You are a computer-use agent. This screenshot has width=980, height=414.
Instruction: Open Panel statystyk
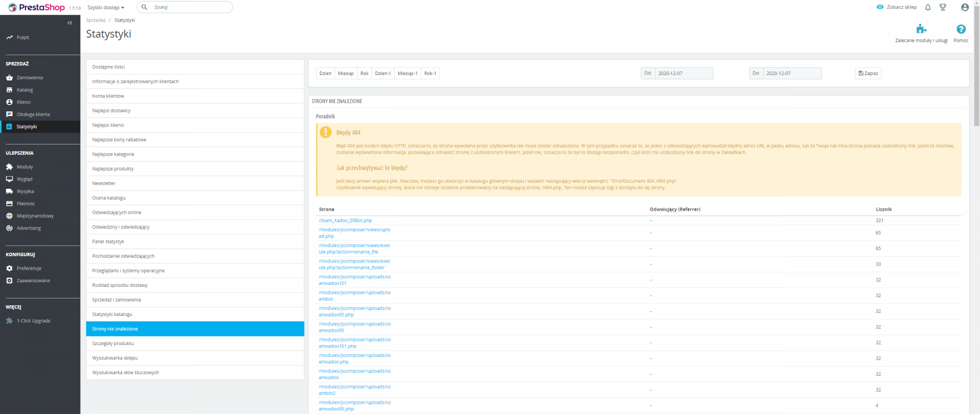coord(195,241)
